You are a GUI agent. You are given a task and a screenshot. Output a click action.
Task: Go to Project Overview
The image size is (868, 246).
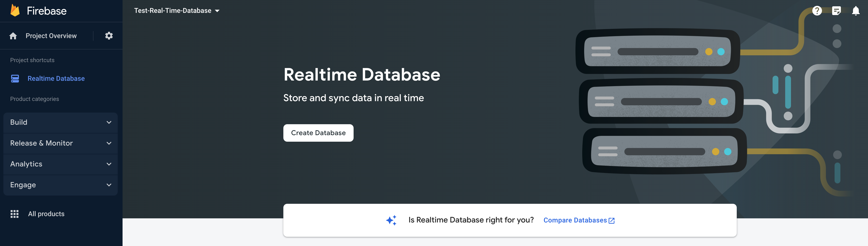coord(51,36)
